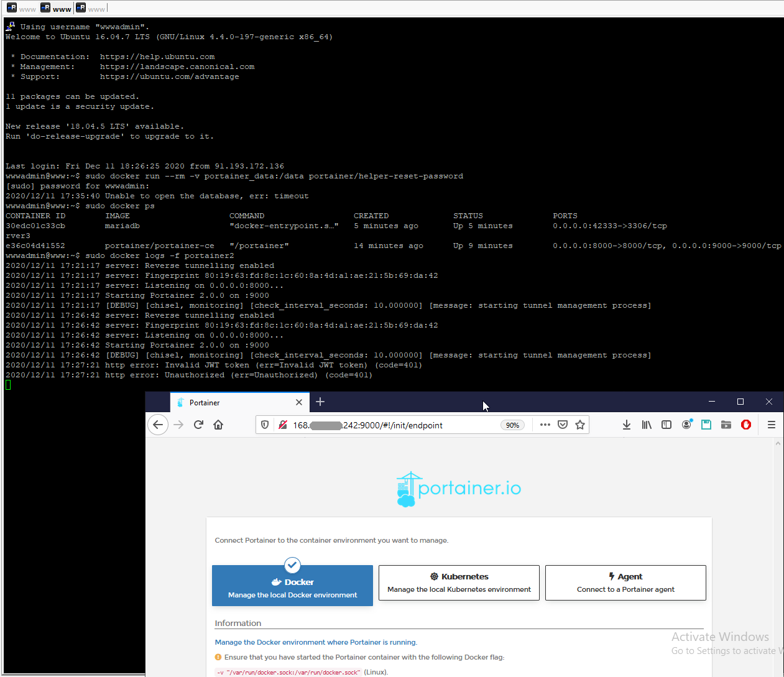Click the PuTTY icon beside 'Using username'
Screen dimensions: 784x677
point(11,26)
